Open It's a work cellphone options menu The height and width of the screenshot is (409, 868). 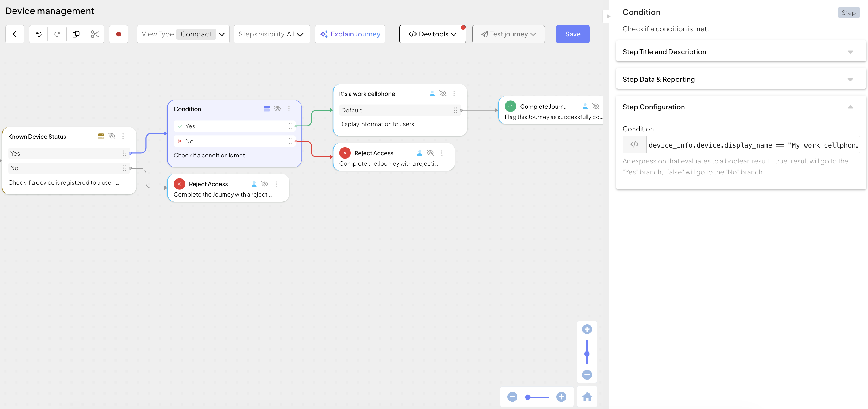454,93
